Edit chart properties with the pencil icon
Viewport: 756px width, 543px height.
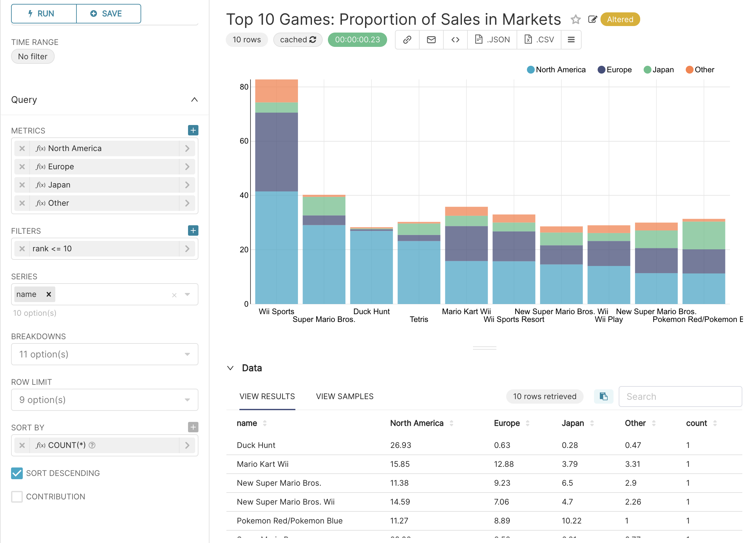pyautogui.click(x=593, y=19)
